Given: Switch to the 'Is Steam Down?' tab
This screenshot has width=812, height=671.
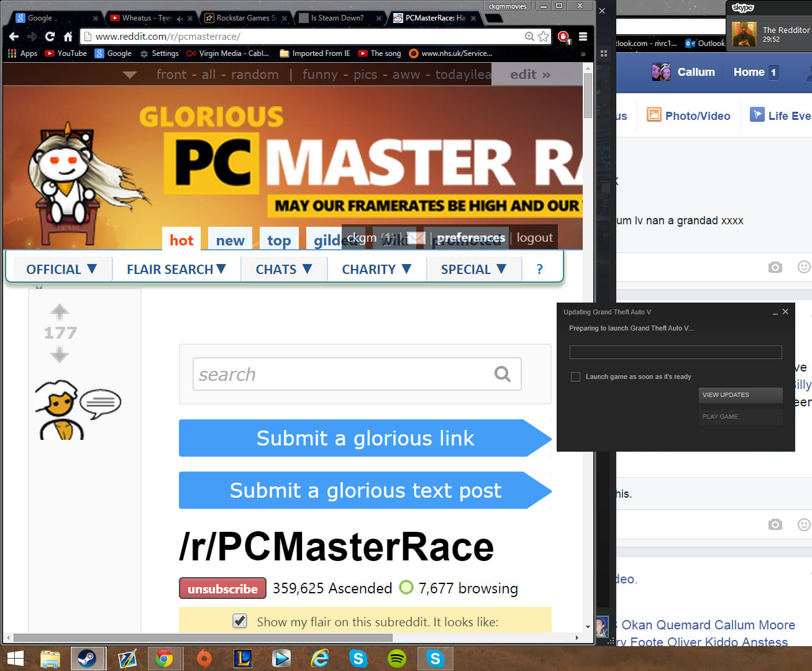Looking at the screenshot, I should [339, 18].
